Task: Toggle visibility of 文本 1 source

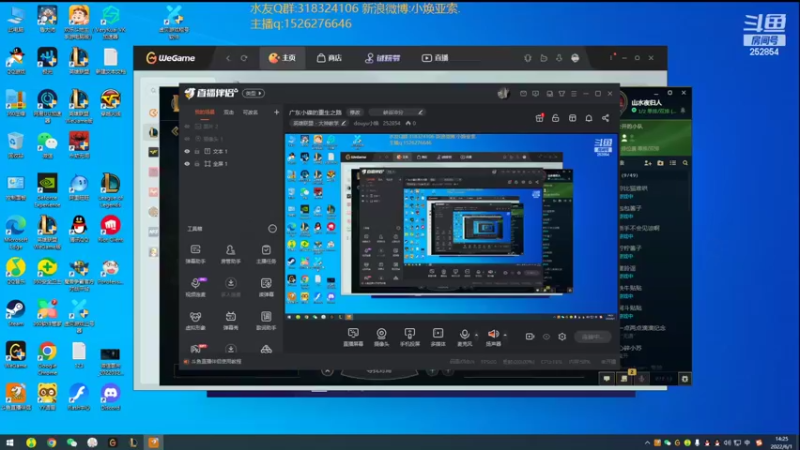Action: (x=187, y=152)
